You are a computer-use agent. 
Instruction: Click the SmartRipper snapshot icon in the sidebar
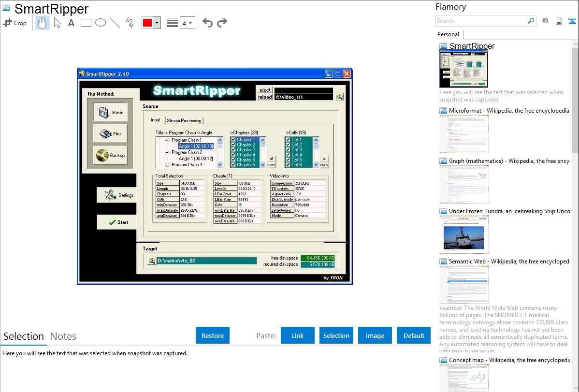[x=443, y=46]
